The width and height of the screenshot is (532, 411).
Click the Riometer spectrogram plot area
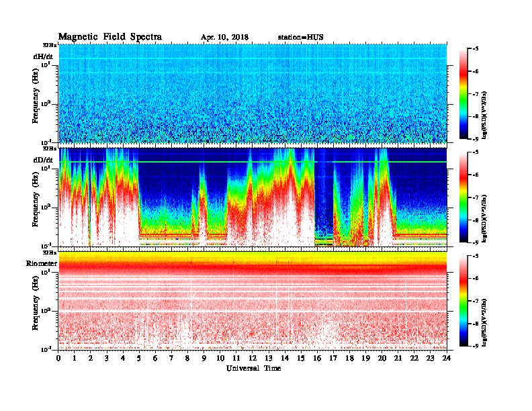point(253,300)
